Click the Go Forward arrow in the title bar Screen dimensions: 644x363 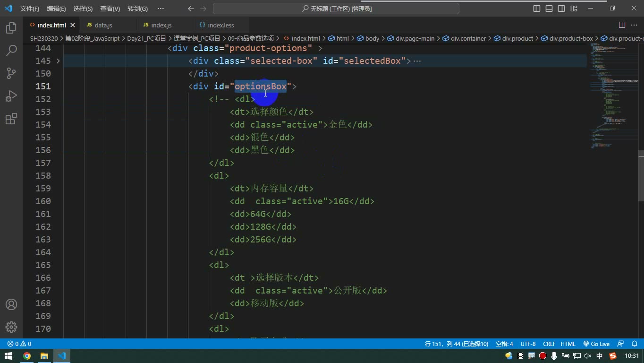click(203, 9)
